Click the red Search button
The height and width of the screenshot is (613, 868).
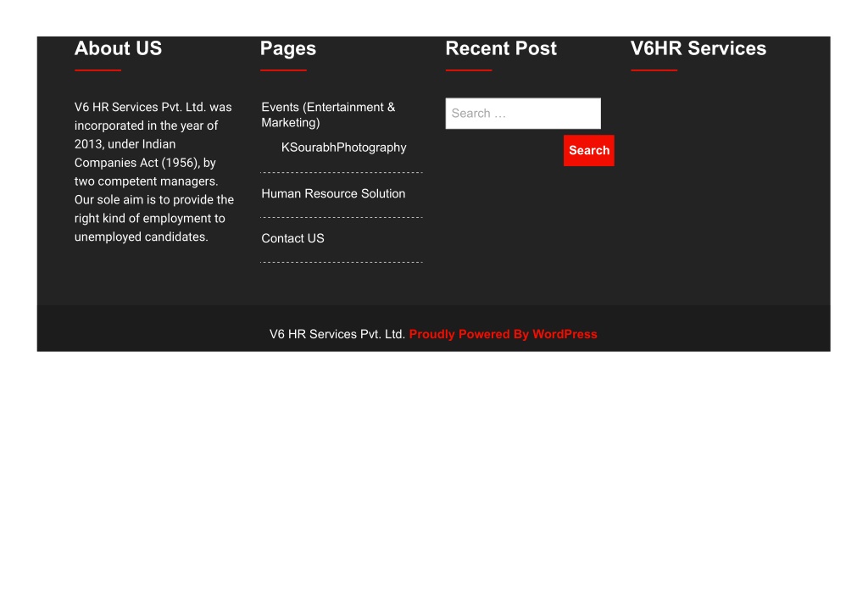[x=589, y=150]
